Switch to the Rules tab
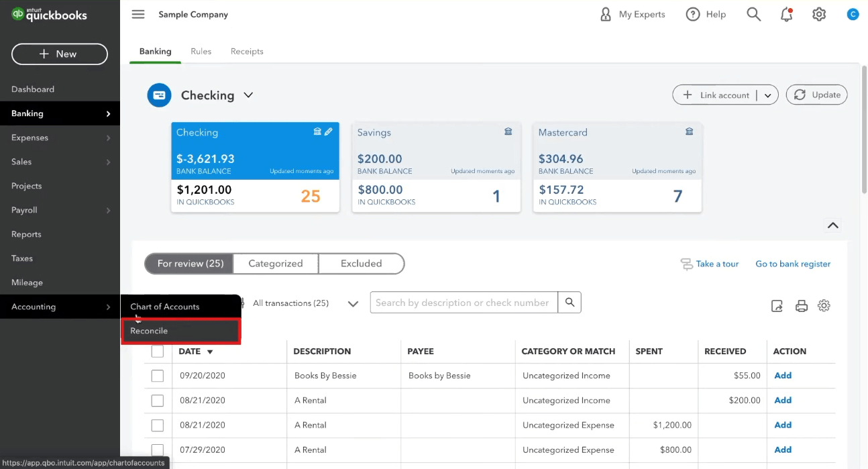The height and width of the screenshot is (469, 868). click(201, 51)
